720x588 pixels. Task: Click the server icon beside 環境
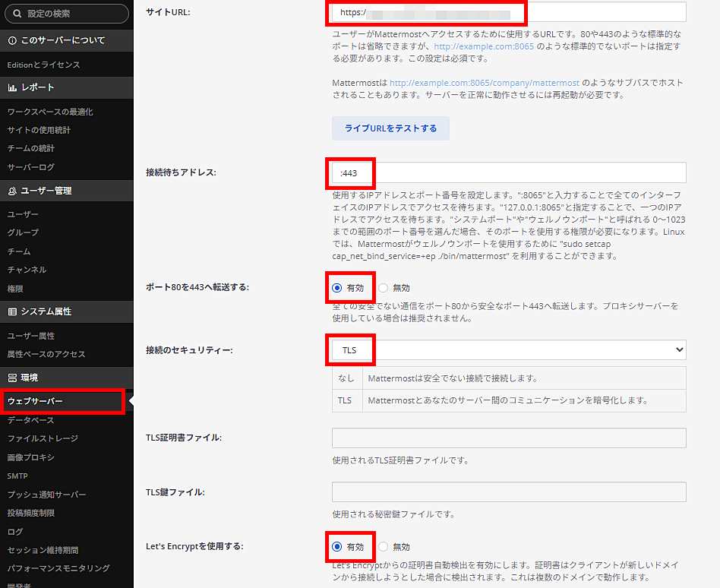[12, 378]
